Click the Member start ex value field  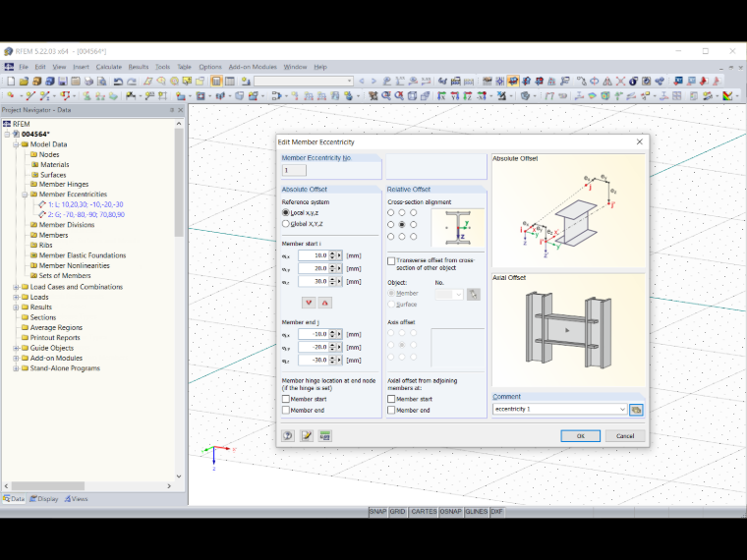point(314,255)
